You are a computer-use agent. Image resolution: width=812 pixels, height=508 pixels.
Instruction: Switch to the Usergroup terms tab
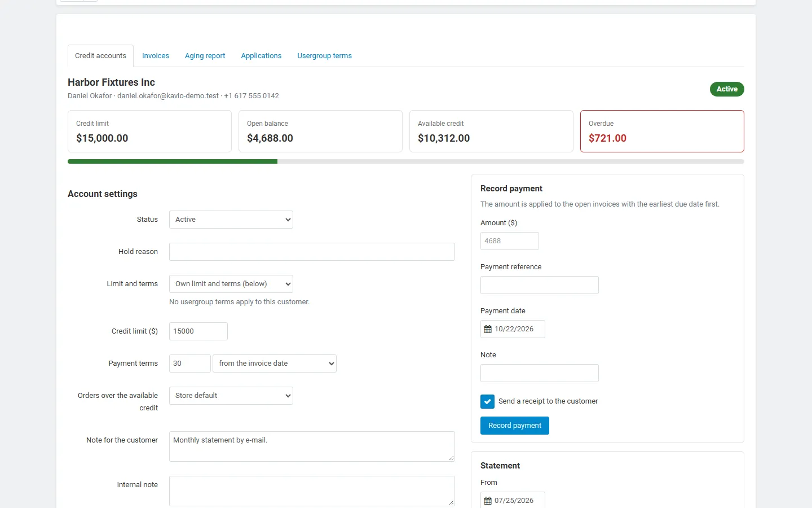click(324, 56)
